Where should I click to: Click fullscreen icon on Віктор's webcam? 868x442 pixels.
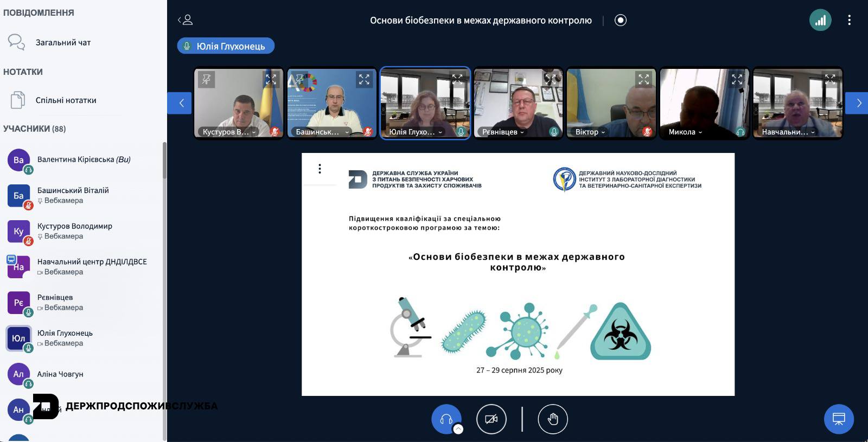pyautogui.click(x=643, y=80)
